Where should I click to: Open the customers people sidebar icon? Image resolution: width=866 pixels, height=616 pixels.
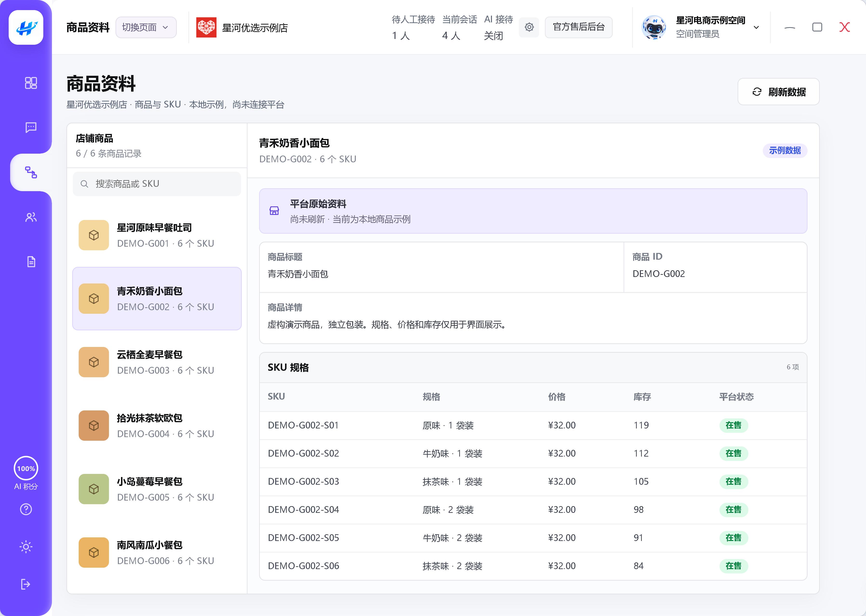pyautogui.click(x=31, y=217)
